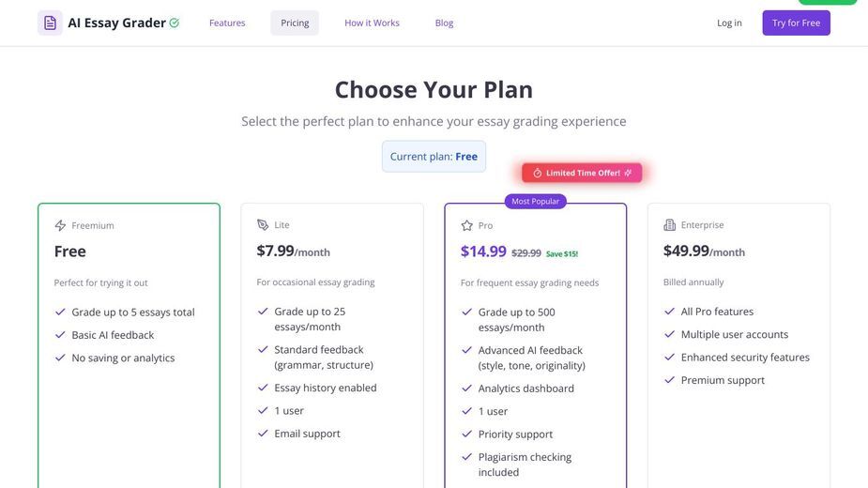Open the Features nav item
The height and width of the screenshot is (488, 868).
click(x=227, y=23)
